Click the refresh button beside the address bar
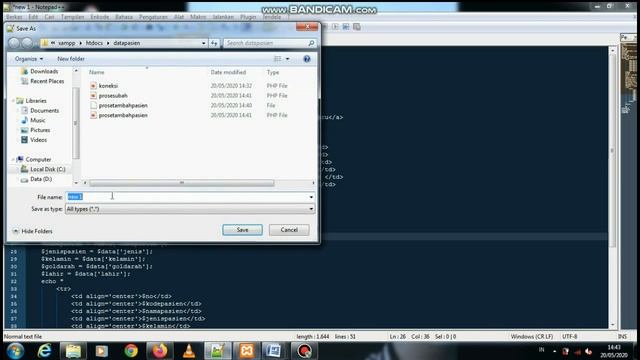Image resolution: width=640 pixels, height=360 pixels. 214,43
